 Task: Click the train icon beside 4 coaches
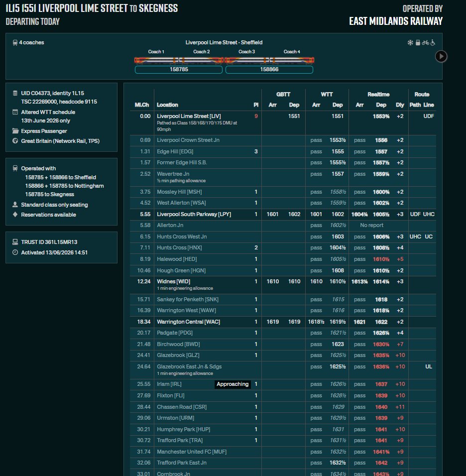(x=15, y=43)
